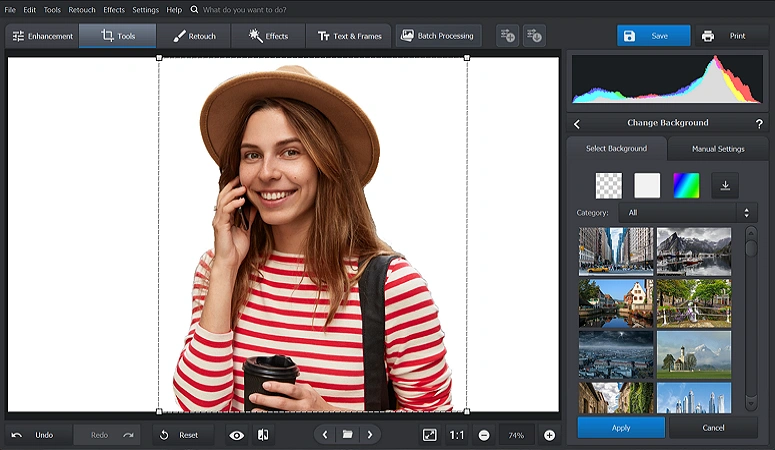The height and width of the screenshot is (450, 775).
Task: Click the 'What do you want to do?' search field
Action: click(x=244, y=9)
